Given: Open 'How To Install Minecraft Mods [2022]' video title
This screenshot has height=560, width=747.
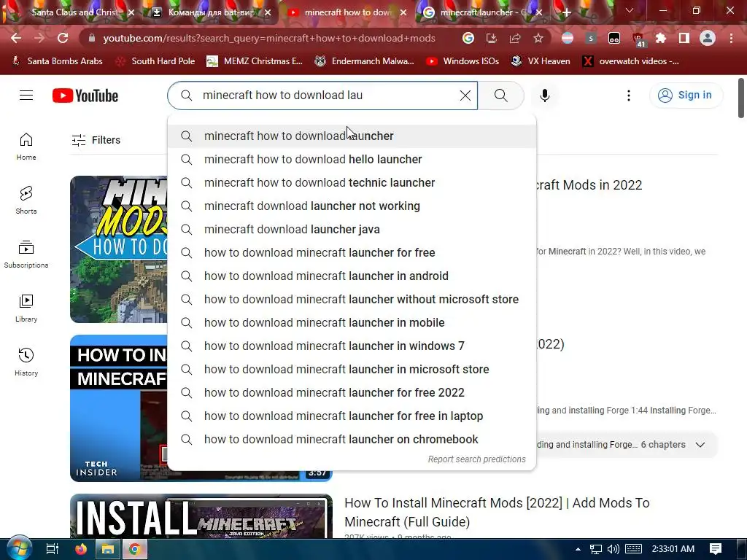Looking at the screenshot, I should click(497, 512).
